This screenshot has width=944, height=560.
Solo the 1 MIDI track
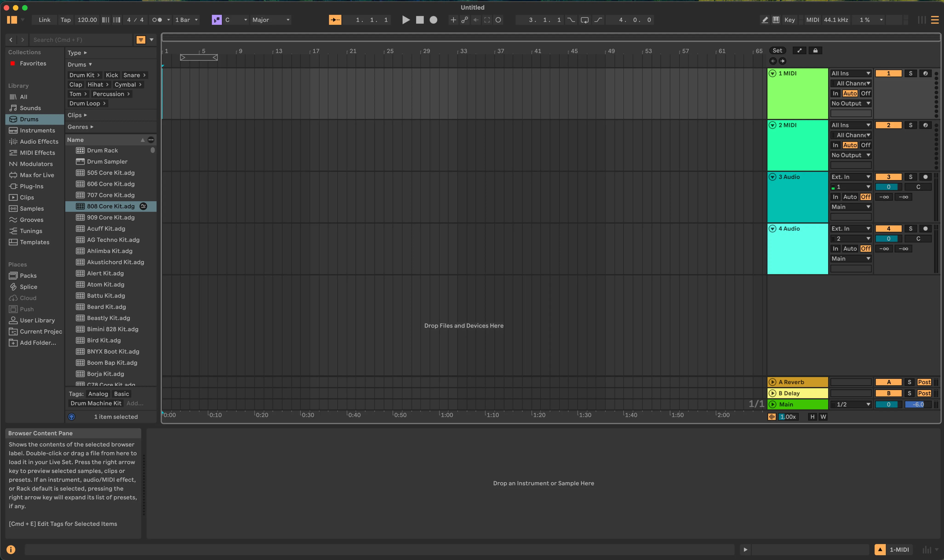tap(910, 73)
